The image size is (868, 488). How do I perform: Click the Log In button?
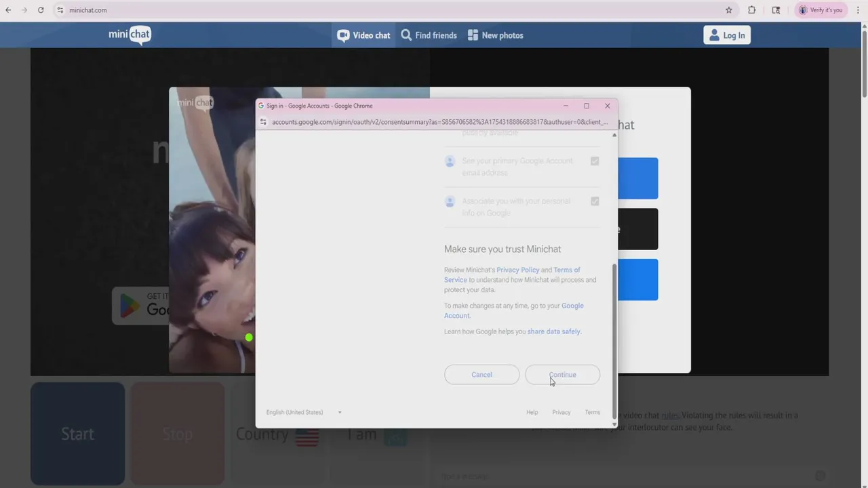pyautogui.click(x=727, y=35)
